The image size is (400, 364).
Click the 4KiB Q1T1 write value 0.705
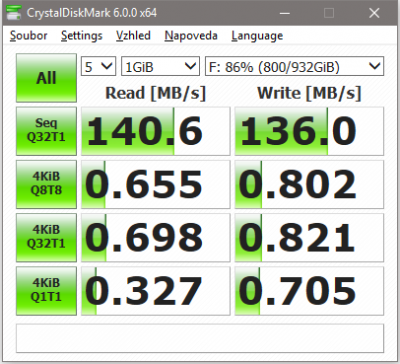click(309, 291)
